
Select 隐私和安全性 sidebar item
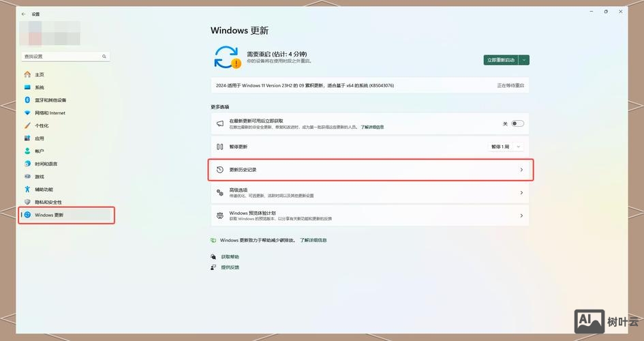[65, 202]
